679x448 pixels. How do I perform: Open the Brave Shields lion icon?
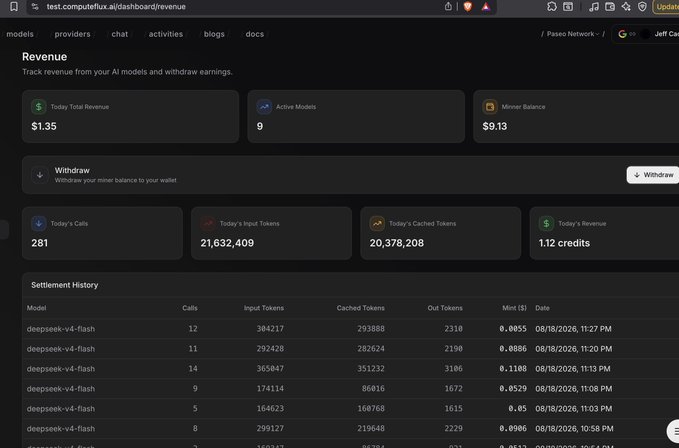coord(468,6)
